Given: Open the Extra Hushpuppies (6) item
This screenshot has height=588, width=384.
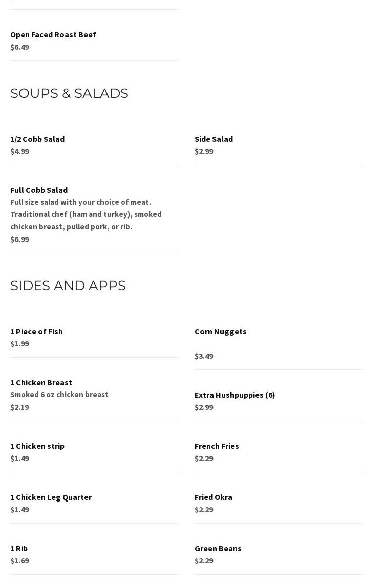Looking at the screenshot, I should click(234, 395).
